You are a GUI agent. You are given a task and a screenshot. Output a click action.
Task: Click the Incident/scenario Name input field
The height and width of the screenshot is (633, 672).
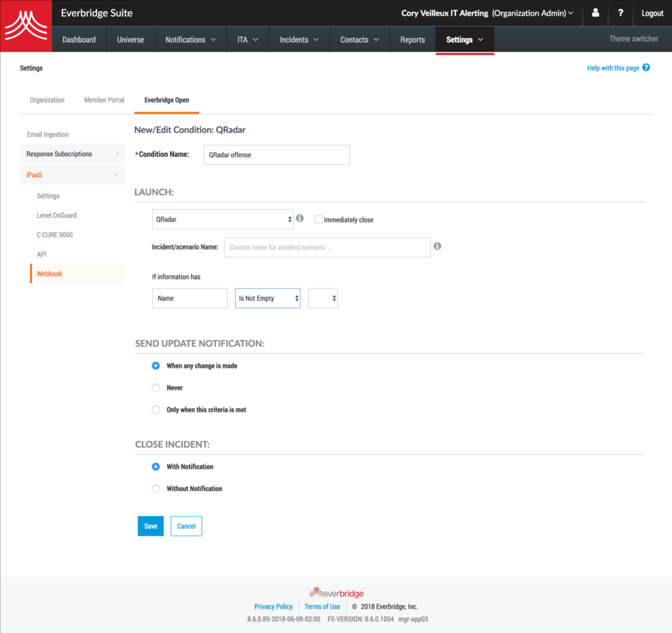coord(327,247)
